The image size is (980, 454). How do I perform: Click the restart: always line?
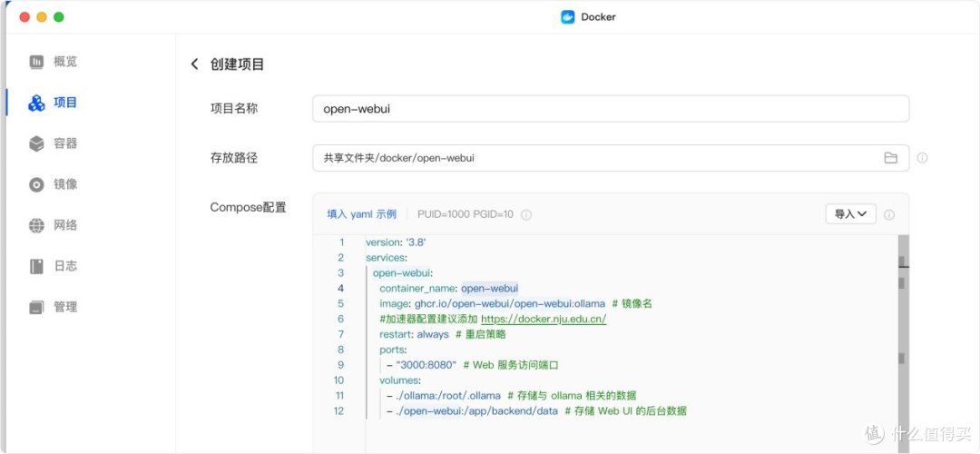point(442,334)
